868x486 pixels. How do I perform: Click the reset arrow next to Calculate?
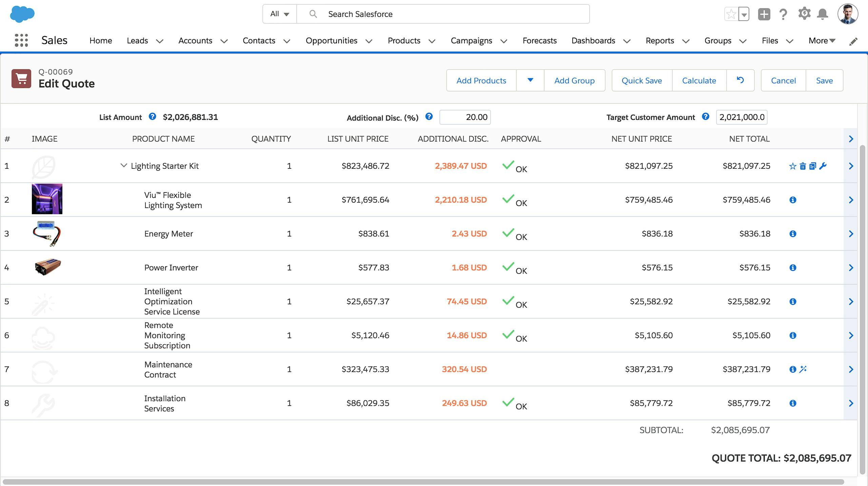[740, 80]
